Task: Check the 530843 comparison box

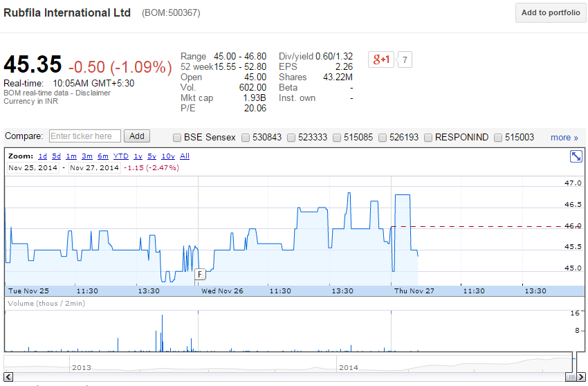Action: 246,138
